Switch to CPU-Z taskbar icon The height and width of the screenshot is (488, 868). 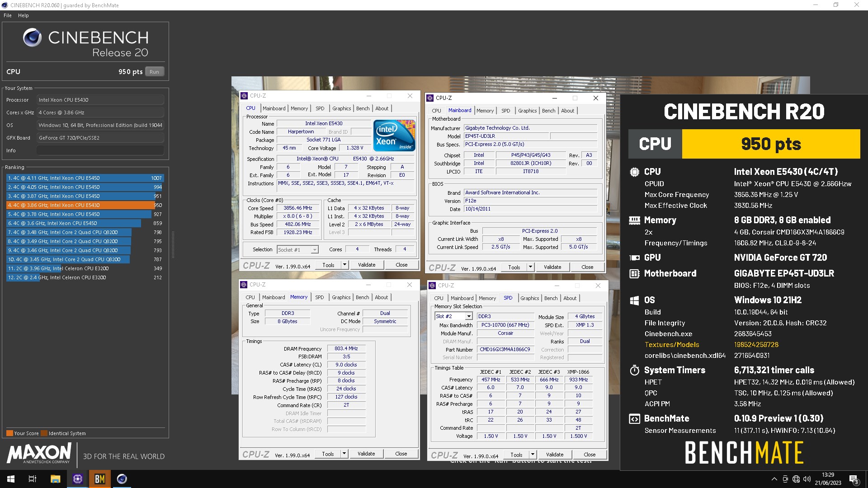78,479
